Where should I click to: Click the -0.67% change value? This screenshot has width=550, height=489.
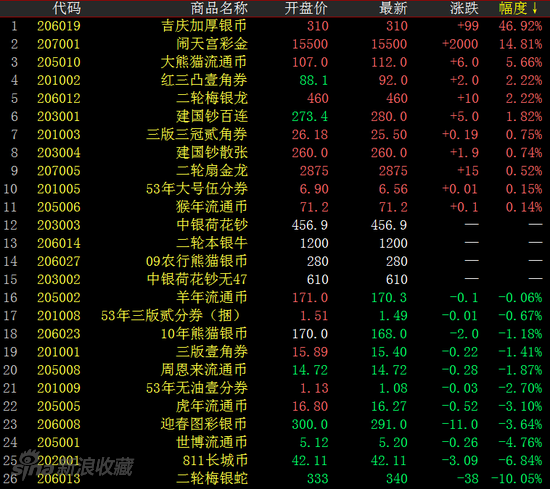(x=521, y=316)
